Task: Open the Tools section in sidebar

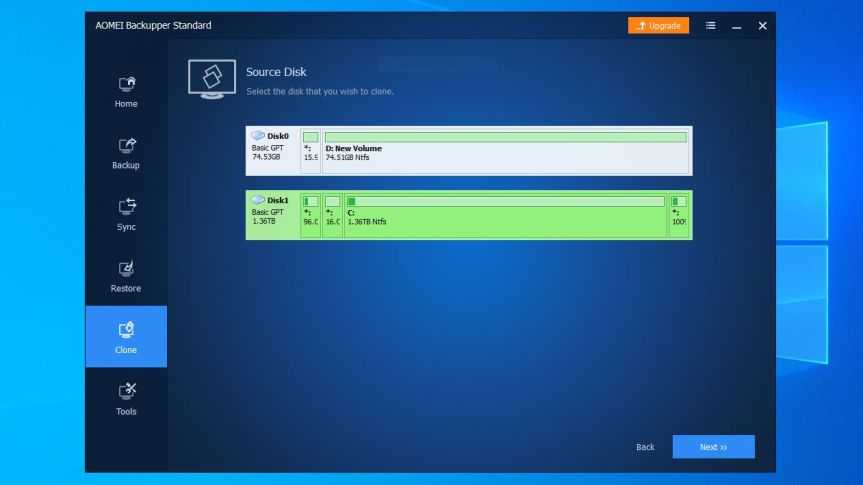Action: tap(126, 399)
